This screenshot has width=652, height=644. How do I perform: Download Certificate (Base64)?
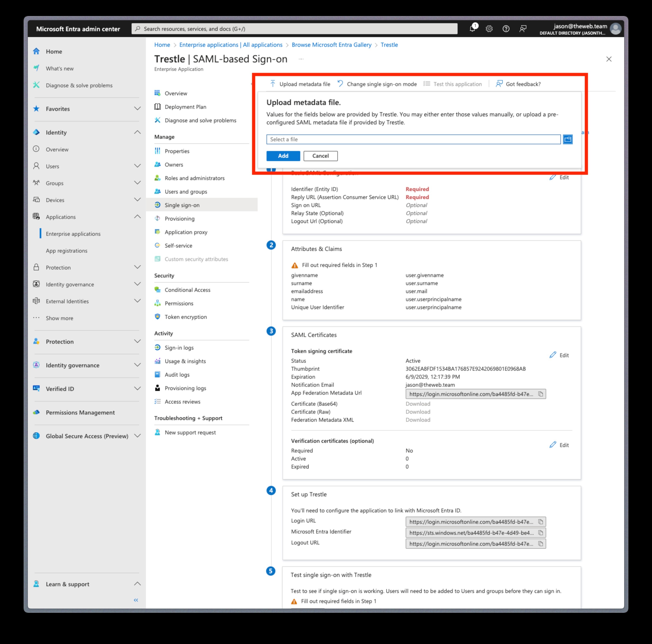418,404
